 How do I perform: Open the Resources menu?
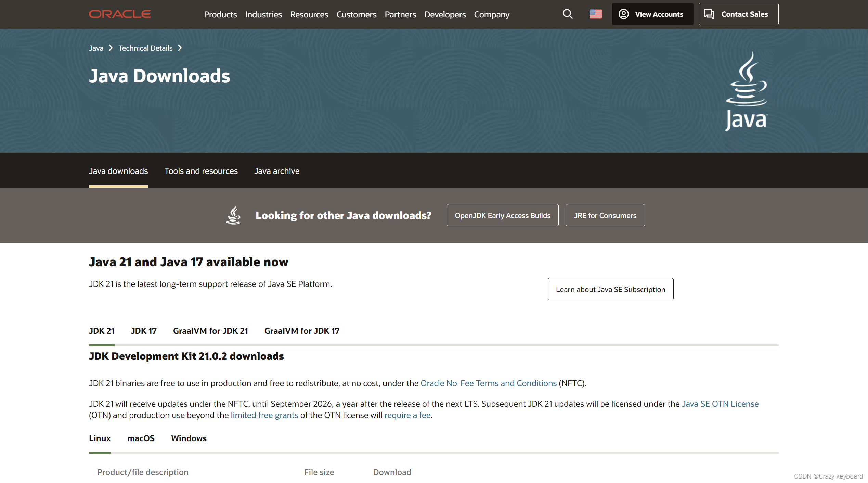point(309,14)
